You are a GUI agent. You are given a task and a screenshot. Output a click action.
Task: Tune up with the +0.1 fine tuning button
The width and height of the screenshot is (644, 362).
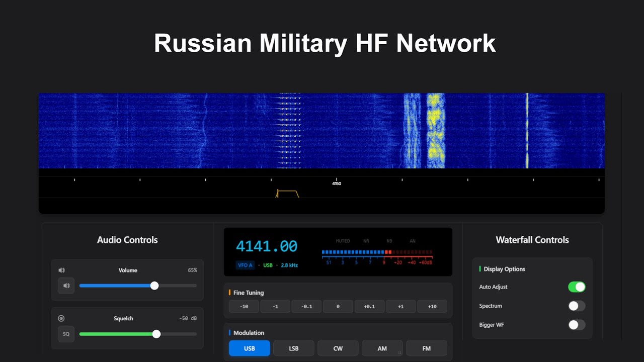coord(369,306)
